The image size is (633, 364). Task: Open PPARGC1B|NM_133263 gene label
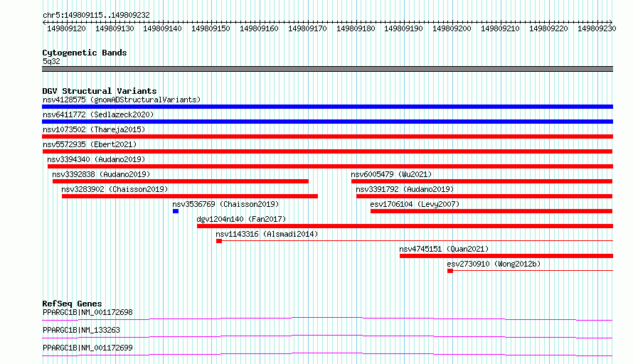pos(81,330)
